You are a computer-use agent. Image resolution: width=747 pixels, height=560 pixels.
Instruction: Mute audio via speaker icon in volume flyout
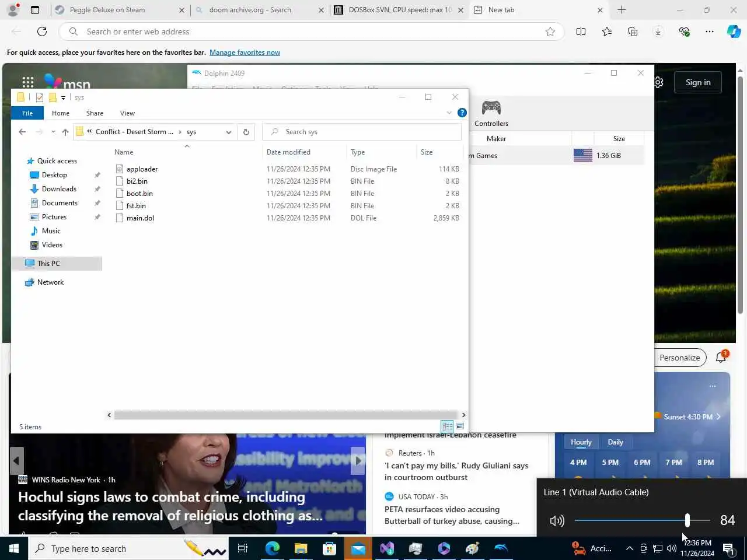[557, 520]
